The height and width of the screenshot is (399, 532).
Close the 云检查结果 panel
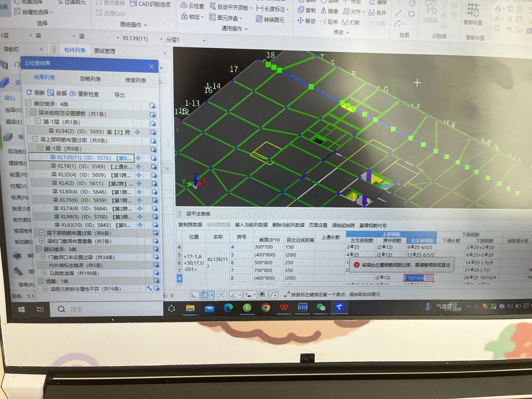point(151,66)
